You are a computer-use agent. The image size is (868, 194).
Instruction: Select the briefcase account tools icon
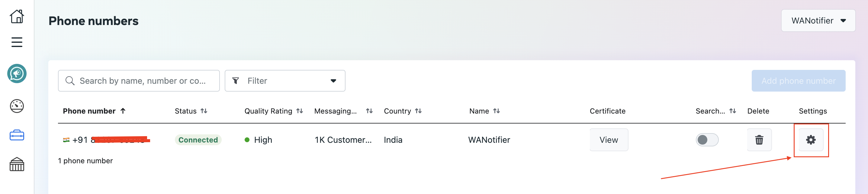tap(17, 135)
